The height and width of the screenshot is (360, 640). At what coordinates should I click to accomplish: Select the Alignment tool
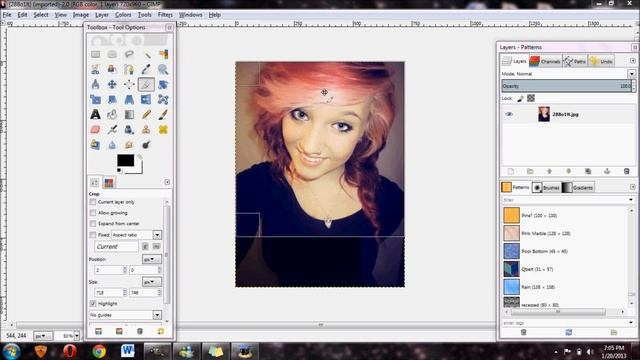[x=129, y=84]
